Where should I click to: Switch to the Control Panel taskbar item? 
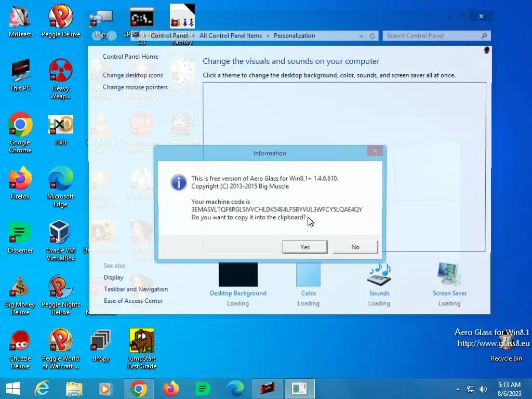click(x=300, y=389)
